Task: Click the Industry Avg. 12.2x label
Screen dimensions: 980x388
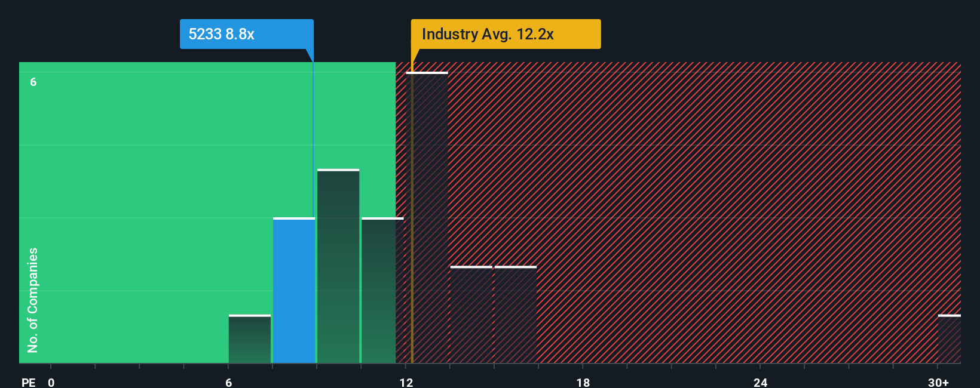Action: tap(506, 34)
